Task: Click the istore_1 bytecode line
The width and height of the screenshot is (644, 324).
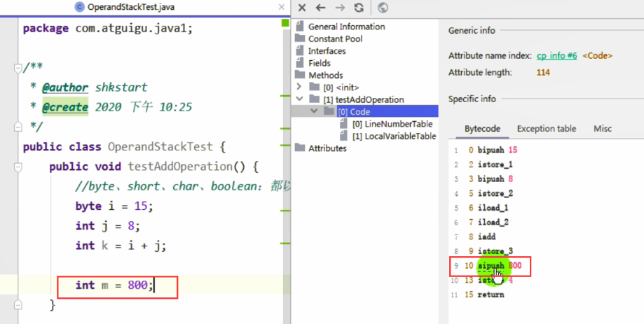Action: click(x=495, y=165)
